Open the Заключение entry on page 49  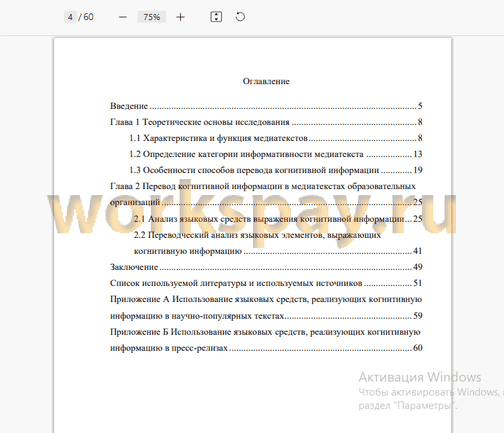click(266, 267)
